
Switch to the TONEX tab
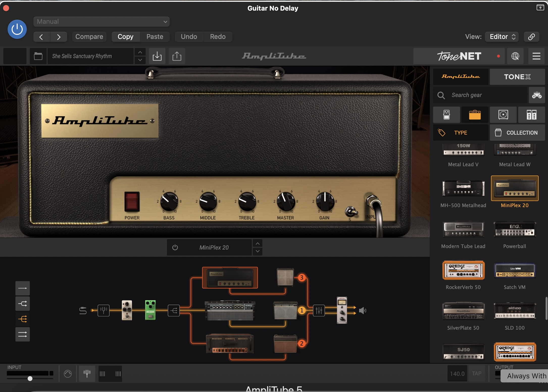[x=517, y=77]
